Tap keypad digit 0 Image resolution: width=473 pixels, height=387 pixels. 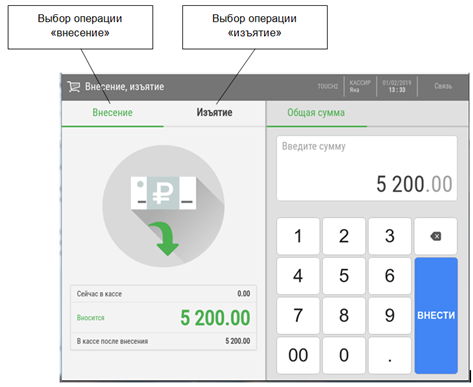(344, 355)
